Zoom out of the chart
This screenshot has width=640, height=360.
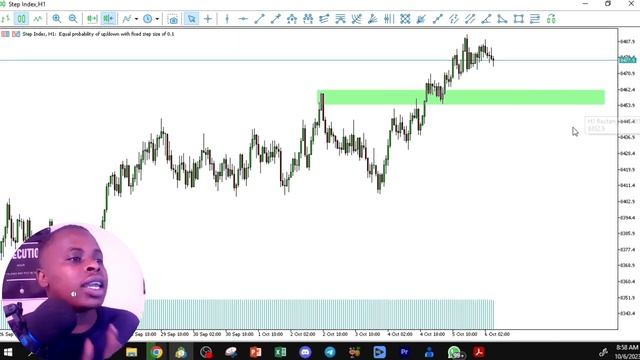[73, 19]
